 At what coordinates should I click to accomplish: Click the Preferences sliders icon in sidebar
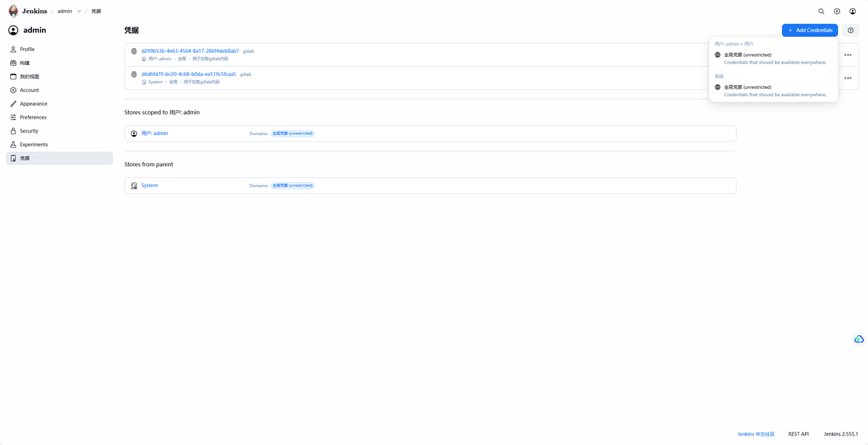click(13, 117)
